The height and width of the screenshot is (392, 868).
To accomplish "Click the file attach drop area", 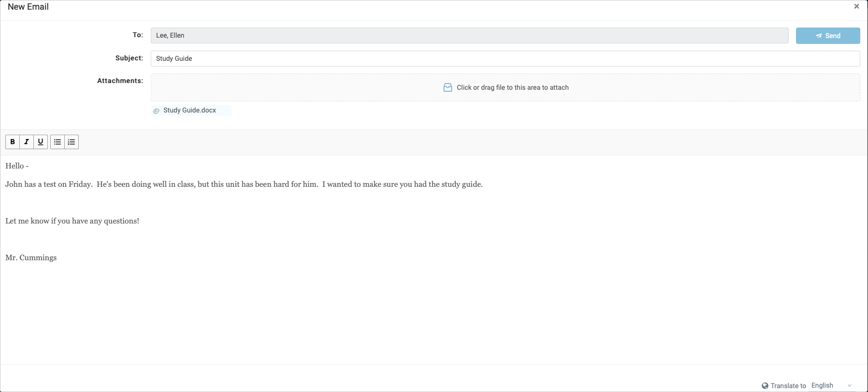I will (505, 87).
